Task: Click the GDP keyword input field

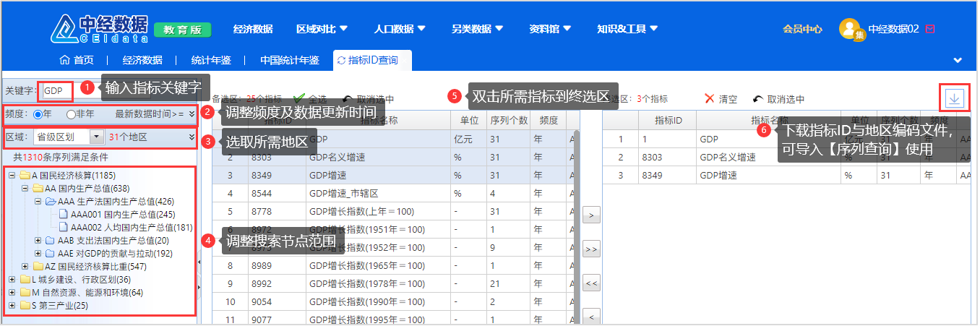Action: 56,91
